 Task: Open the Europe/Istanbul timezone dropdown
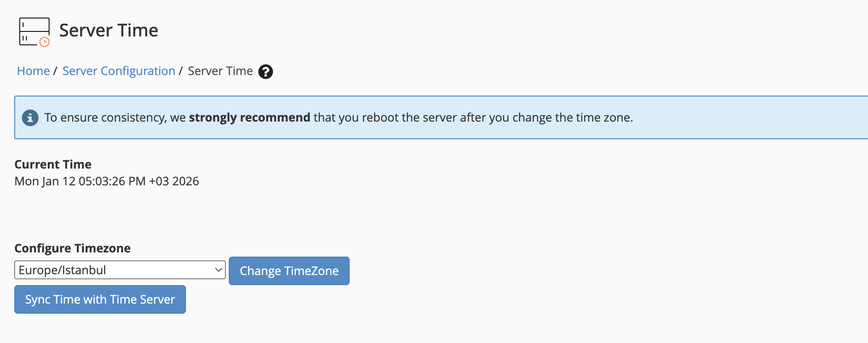[120, 270]
